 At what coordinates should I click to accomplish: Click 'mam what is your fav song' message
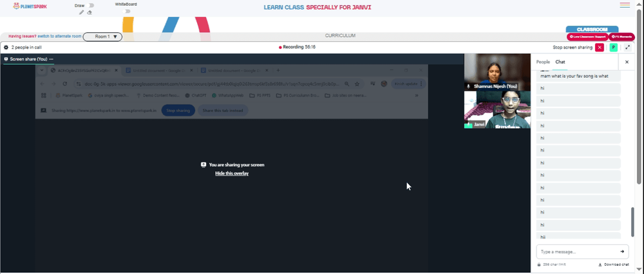578,76
